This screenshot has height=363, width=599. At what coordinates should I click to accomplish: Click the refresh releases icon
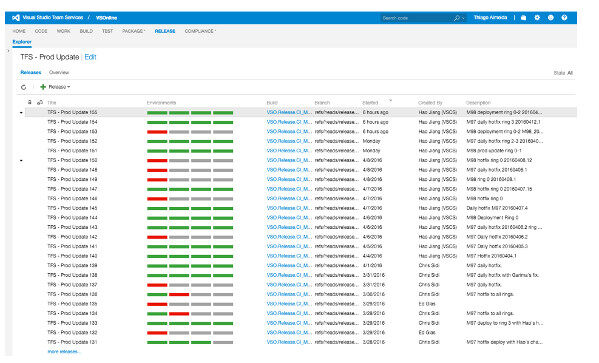(24, 87)
